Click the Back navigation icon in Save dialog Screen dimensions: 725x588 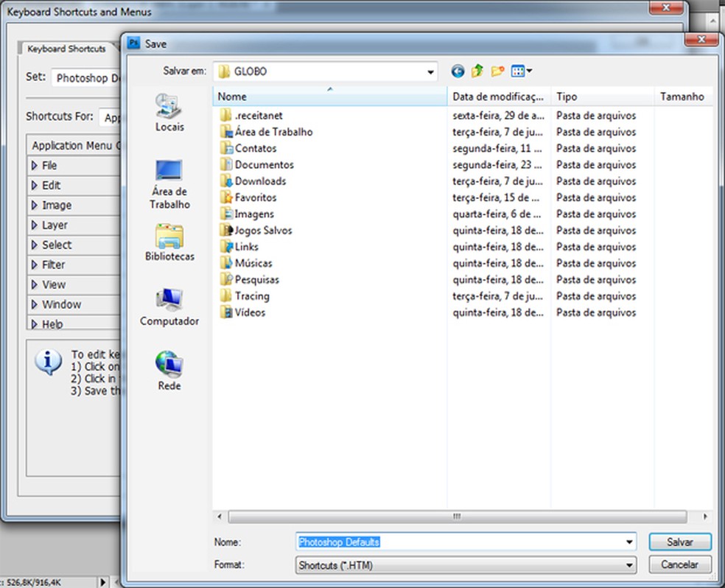tap(458, 71)
